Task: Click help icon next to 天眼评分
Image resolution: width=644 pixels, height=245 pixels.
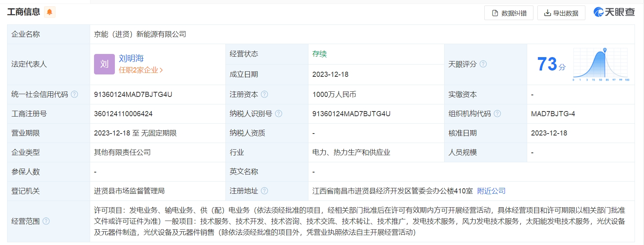Action: point(483,64)
